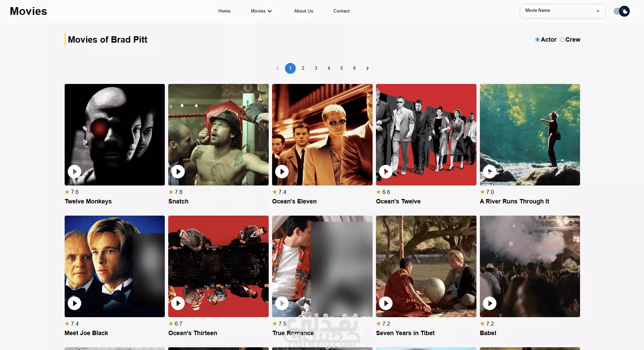Open the Ocean's Eleven title link
644x350 pixels.
coord(294,201)
